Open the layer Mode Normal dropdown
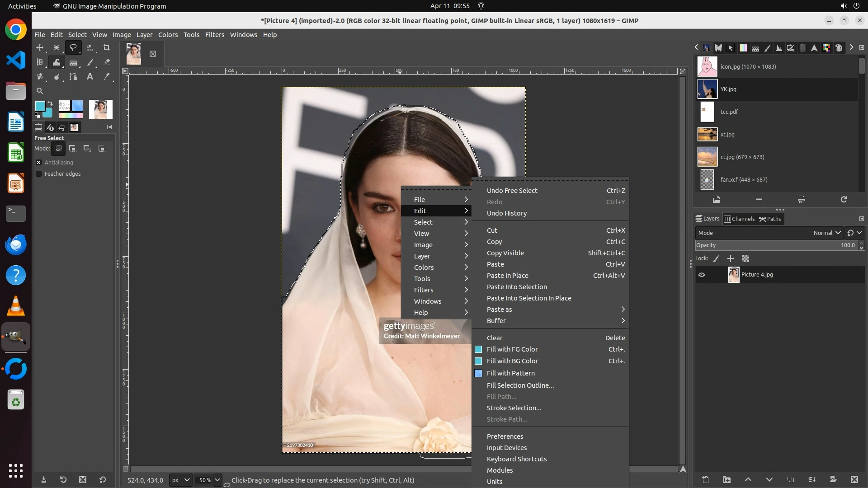This screenshot has width=868, height=488. (826, 233)
